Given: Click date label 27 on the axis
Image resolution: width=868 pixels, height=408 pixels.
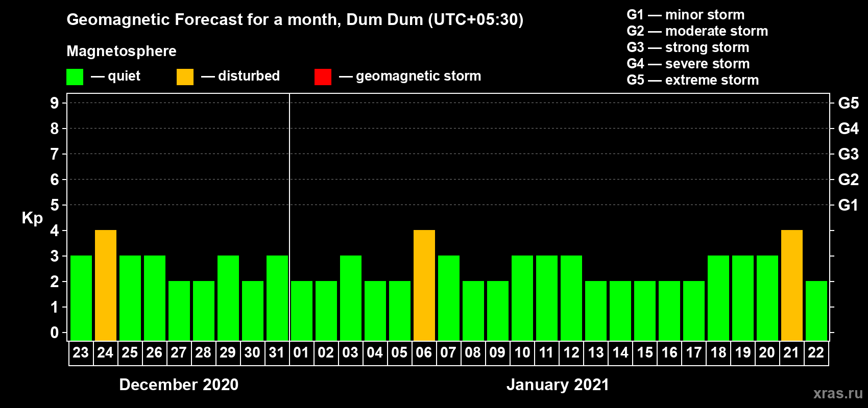Looking at the screenshot, I should [x=179, y=352].
